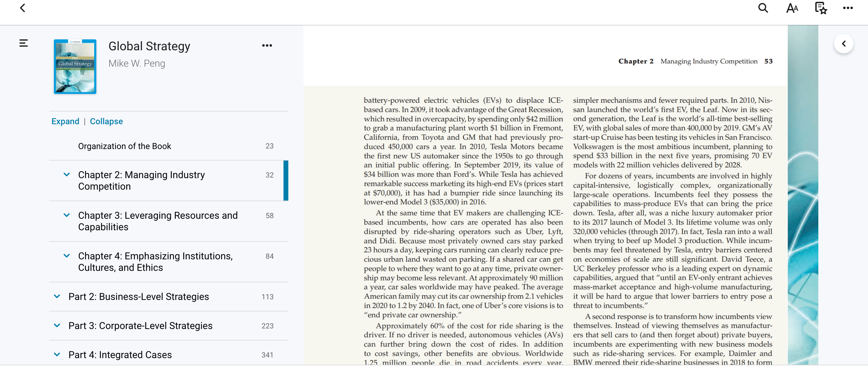The height and width of the screenshot is (369, 868).
Task: Expand Part 4 chevron
Action: click(57, 354)
